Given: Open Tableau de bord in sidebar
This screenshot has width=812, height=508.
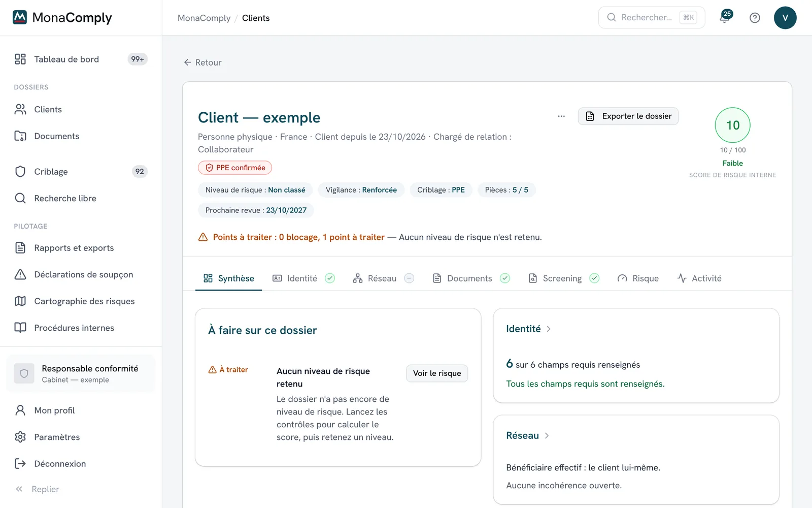Looking at the screenshot, I should (x=81, y=59).
